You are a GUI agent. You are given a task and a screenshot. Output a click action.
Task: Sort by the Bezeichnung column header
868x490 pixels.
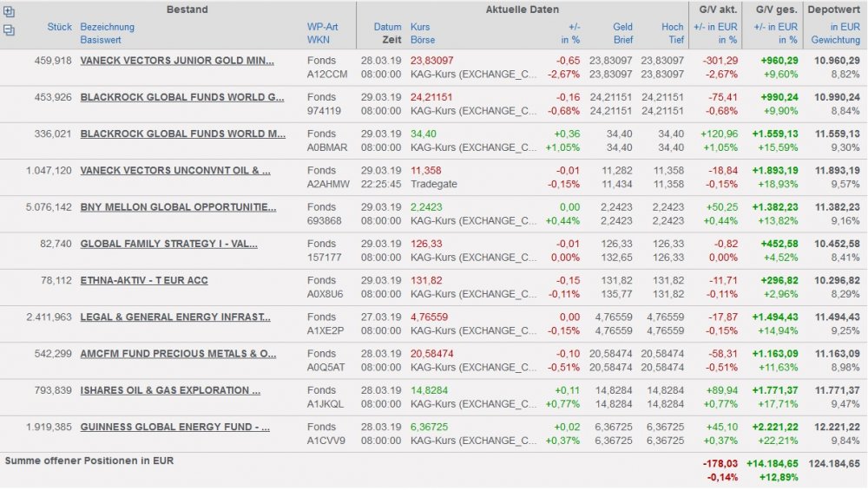pos(107,27)
